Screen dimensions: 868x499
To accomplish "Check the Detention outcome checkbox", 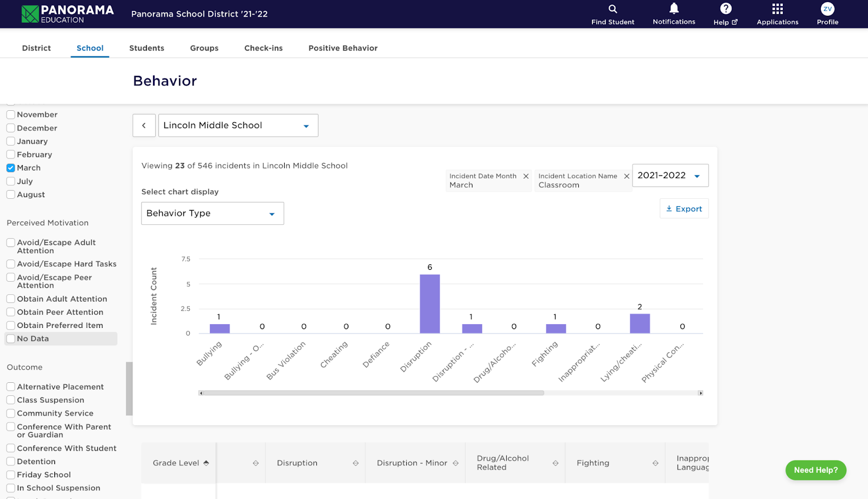I will pyautogui.click(x=11, y=462).
